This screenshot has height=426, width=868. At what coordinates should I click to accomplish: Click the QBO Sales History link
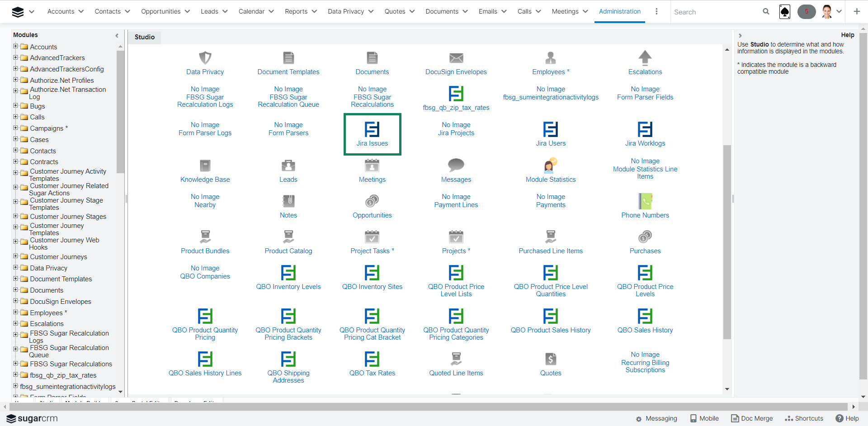[645, 330]
